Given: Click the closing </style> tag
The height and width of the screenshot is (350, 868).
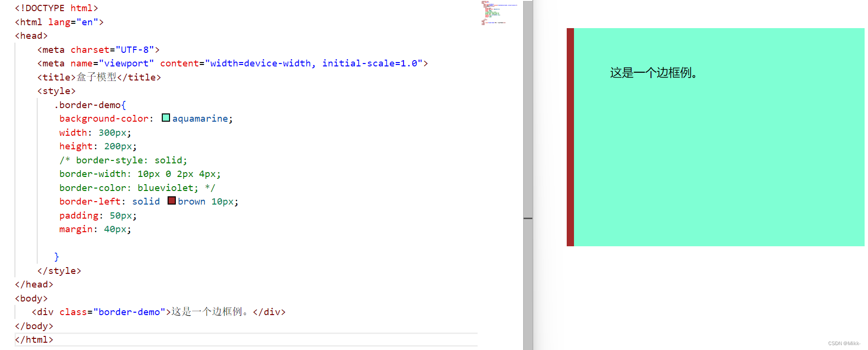Looking at the screenshot, I should point(59,271).
